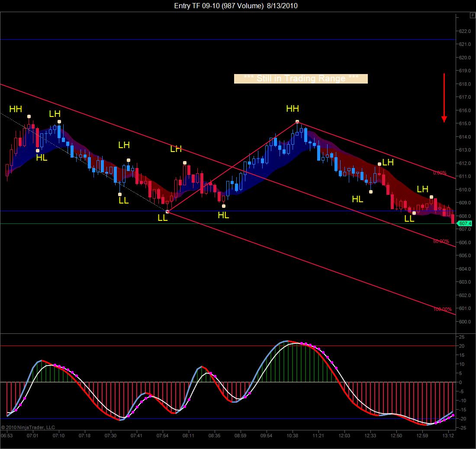Click the 619.0 price axis label

[x=465, y=71]
